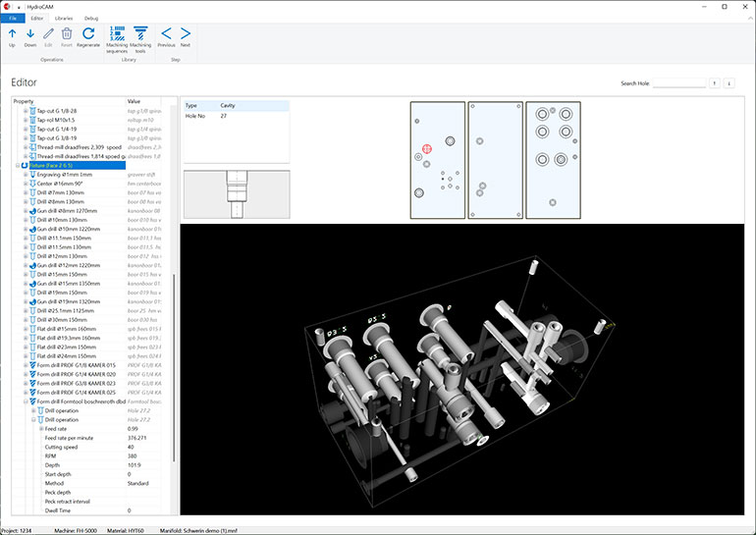This screenshot has width=756, height=535.
Task: Select the first manifold face thumbnail
Action: [438, 160]
